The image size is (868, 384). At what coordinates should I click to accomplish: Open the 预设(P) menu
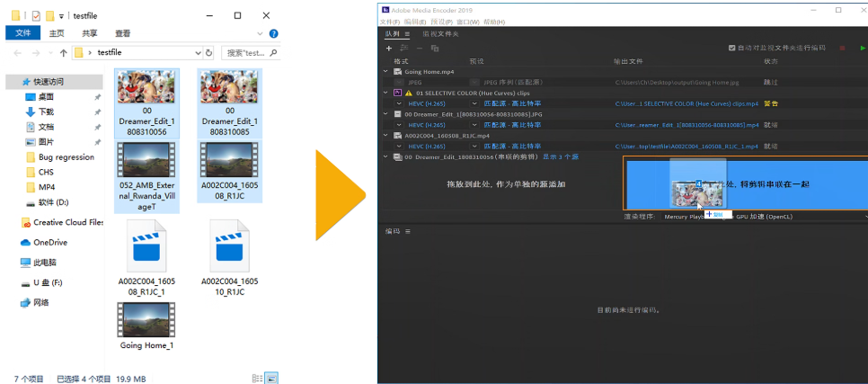pyautogui.click(x=442, y=22)
